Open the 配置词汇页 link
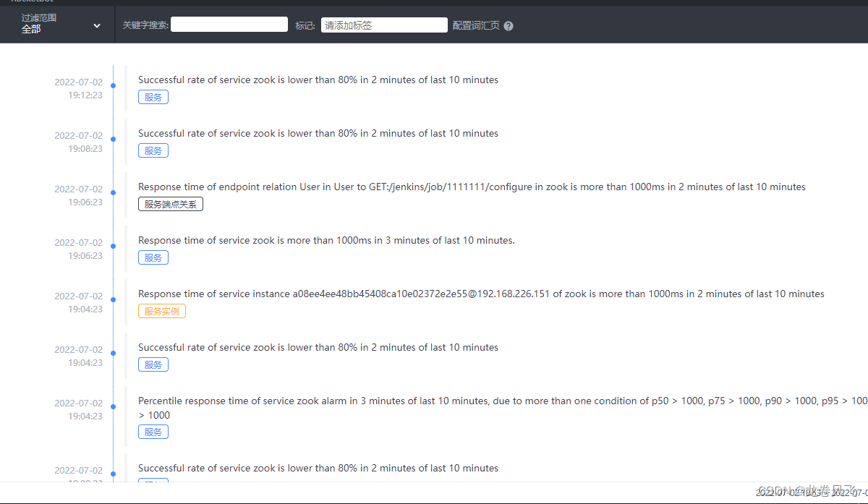 [476, 25]
